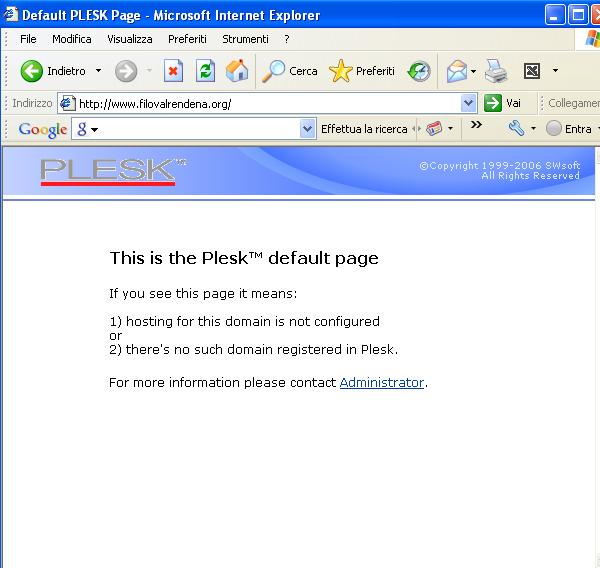Click the Entra sign-in circle icon

tap(553, 128)
